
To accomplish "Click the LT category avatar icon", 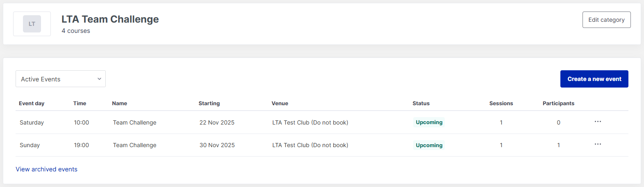I will 32,24.
